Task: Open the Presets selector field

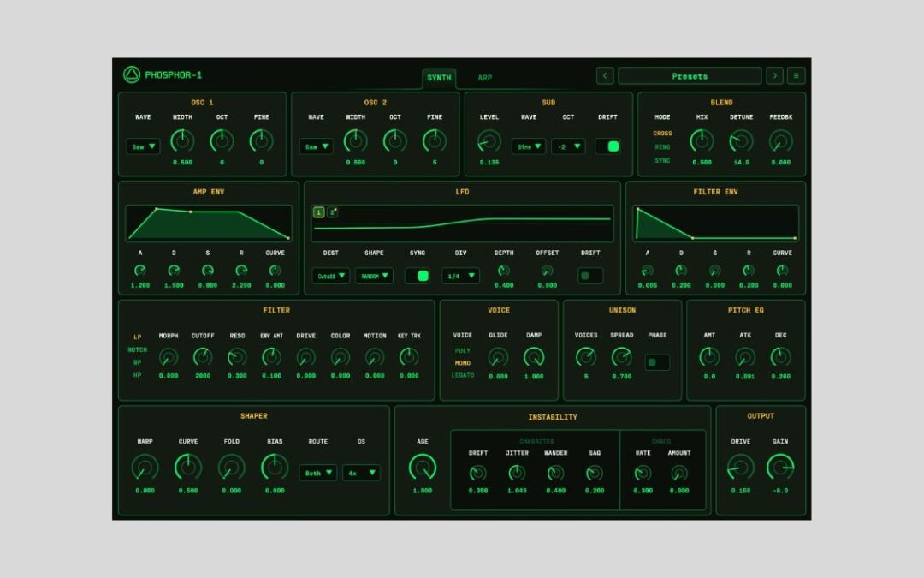Action: (690, 75)
